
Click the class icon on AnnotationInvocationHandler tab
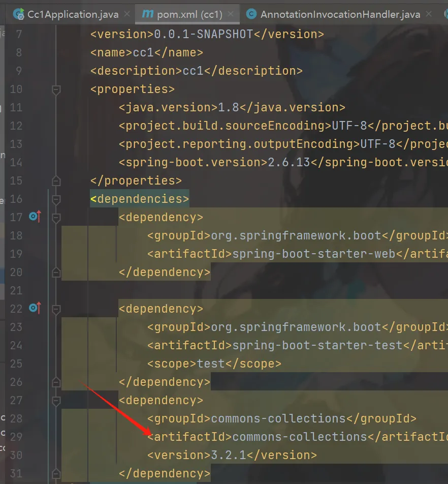click(251, 14)
